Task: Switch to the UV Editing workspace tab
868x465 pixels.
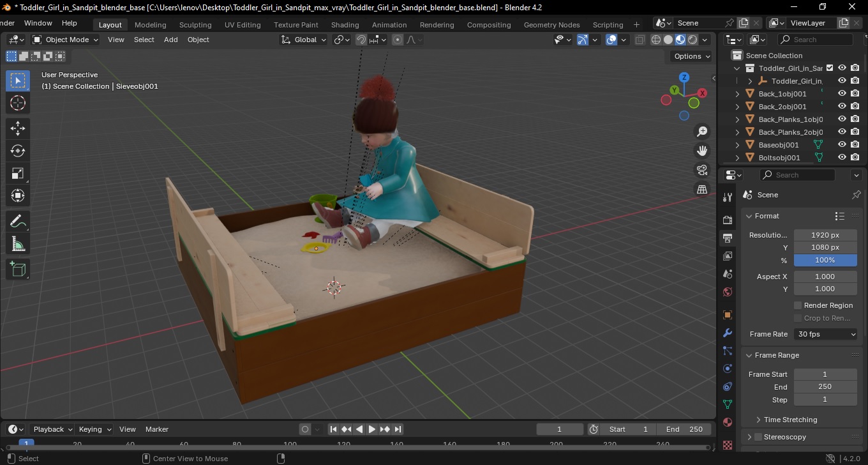Action: pos(243,25)
